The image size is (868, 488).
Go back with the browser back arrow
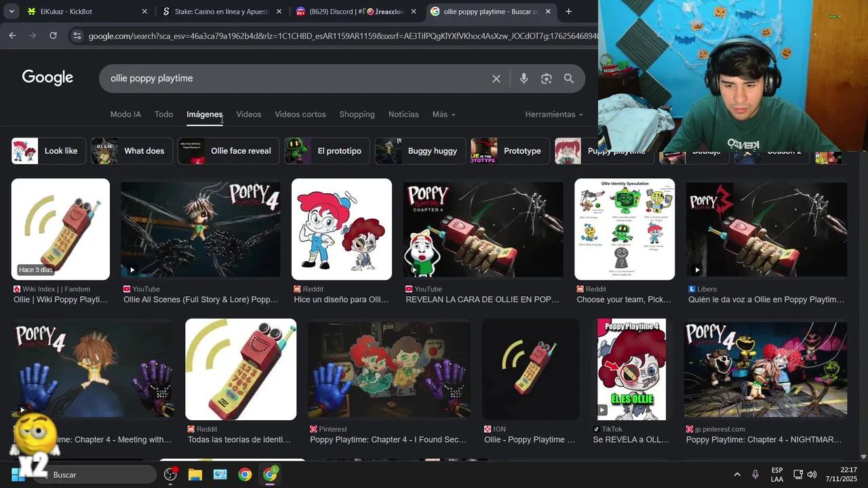point(12,35)
